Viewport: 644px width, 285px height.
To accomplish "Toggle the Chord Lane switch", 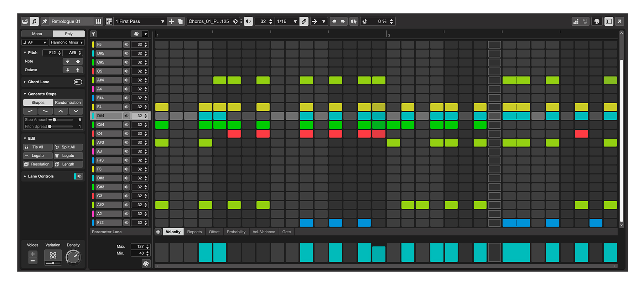I will (x=78, y=82).
